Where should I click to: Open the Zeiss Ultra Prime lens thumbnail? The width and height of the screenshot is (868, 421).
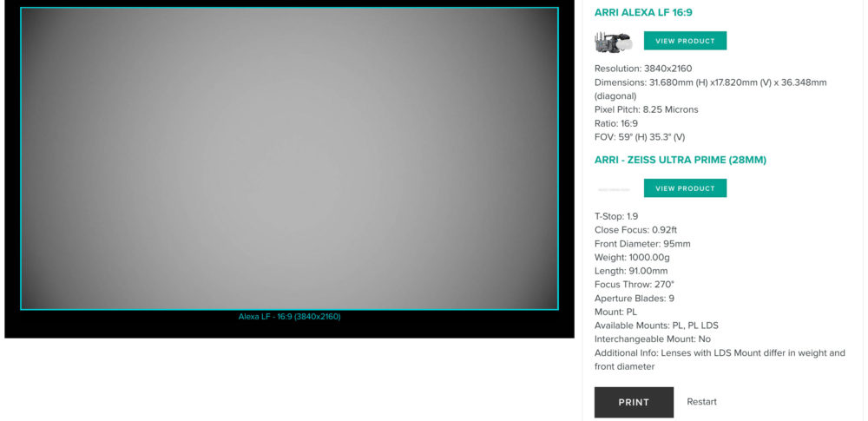pos(614,189)
